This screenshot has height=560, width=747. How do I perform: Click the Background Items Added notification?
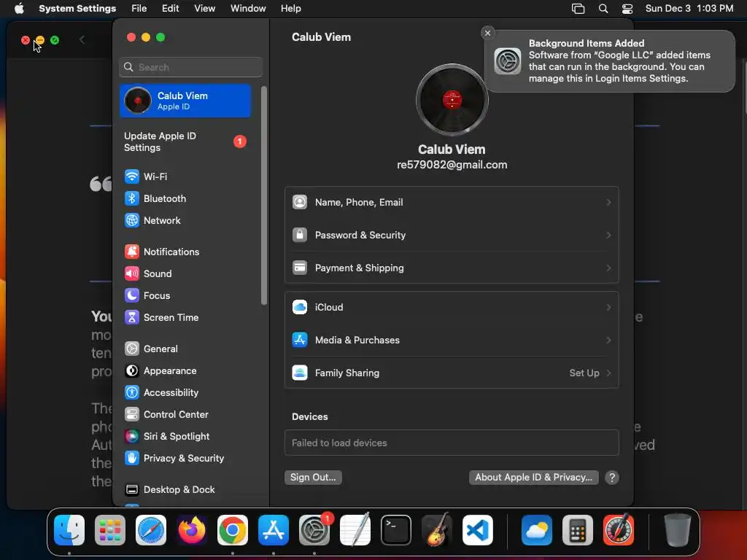(610, 61)
